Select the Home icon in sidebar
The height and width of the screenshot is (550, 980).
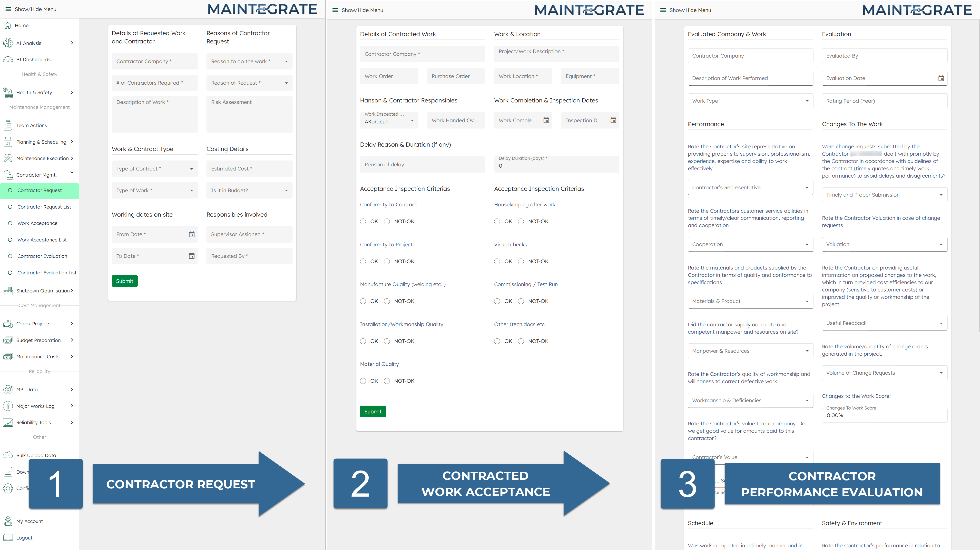[x=8, y=25]
